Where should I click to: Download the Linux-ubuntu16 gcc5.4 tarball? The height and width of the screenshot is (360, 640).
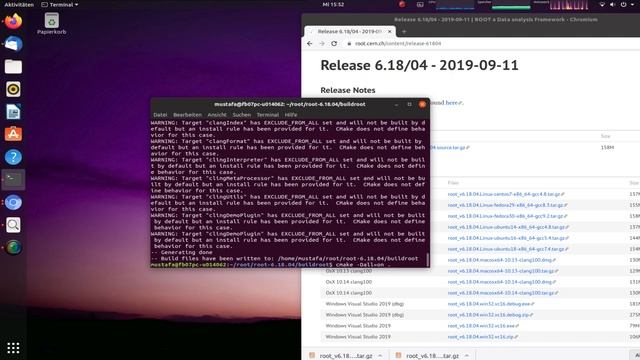(x=508, y=238)
